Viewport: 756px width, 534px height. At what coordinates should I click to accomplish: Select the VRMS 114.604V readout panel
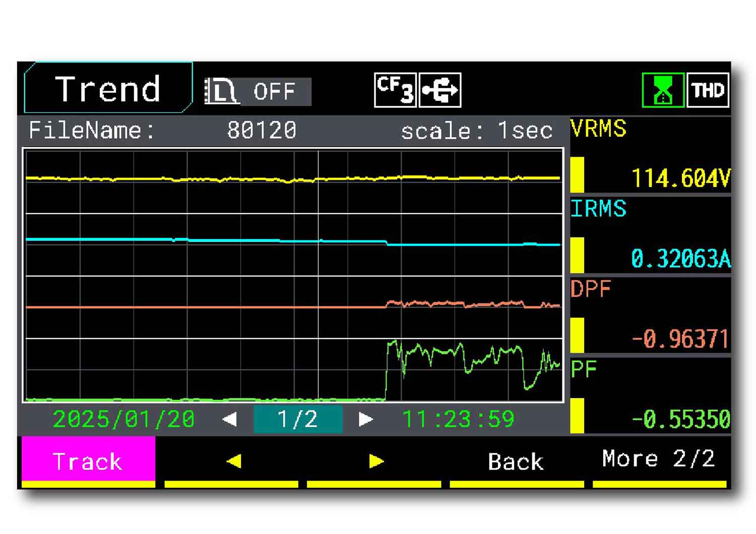[650, 154]
